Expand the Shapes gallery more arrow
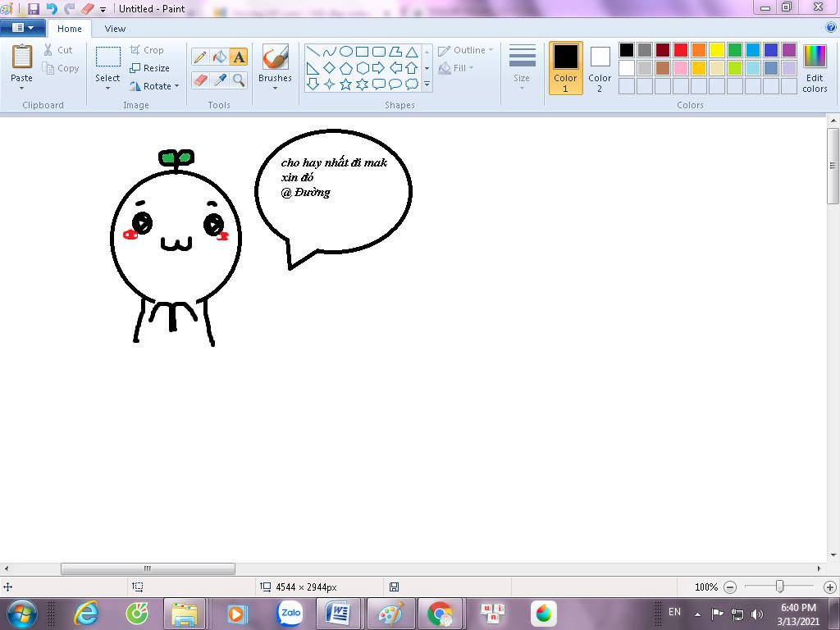The image size is (840, 630). click(x=427, y=84)
